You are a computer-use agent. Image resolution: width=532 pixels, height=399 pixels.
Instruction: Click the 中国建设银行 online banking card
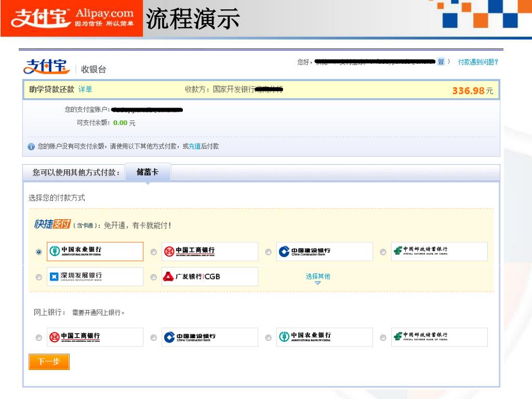point(210,337)
